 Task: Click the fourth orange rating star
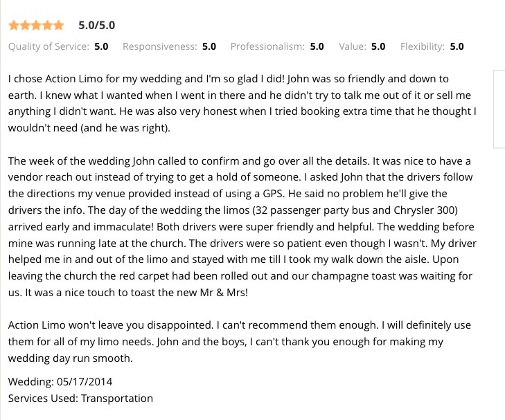tap(47, 25)
